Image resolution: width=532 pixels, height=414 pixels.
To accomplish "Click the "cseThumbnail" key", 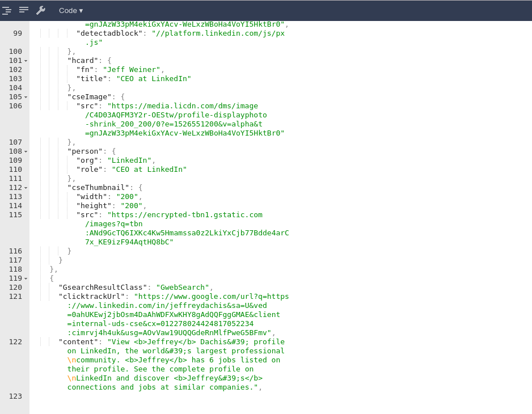I will click(98, 187).
